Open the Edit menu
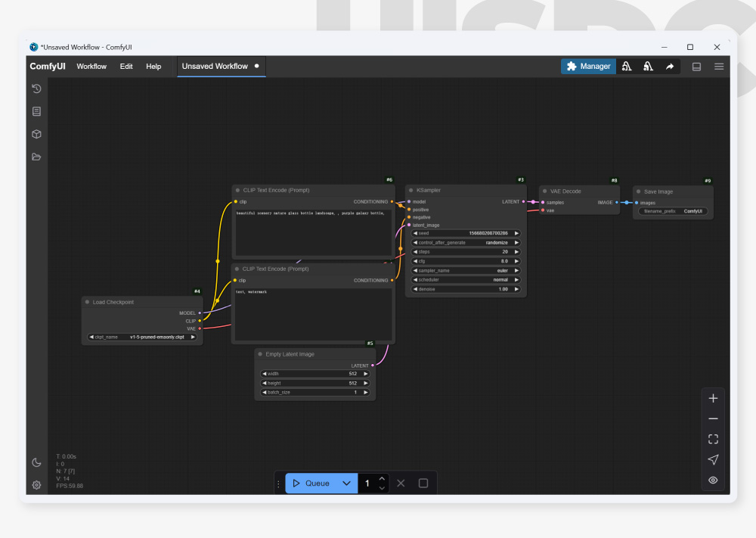The image size is (756, 538). 126,67
